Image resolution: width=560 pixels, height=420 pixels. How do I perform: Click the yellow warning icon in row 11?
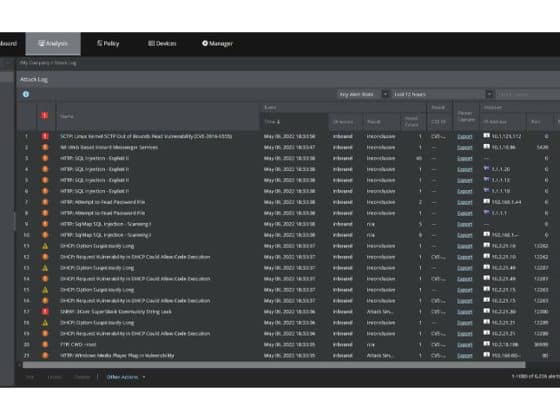(45, 246)
